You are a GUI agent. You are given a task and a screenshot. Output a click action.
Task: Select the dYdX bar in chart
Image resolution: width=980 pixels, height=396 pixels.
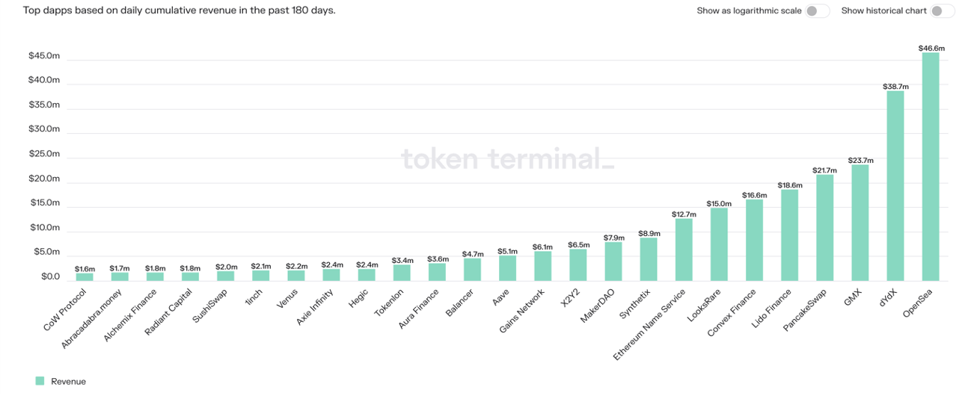tap(895, 186)
